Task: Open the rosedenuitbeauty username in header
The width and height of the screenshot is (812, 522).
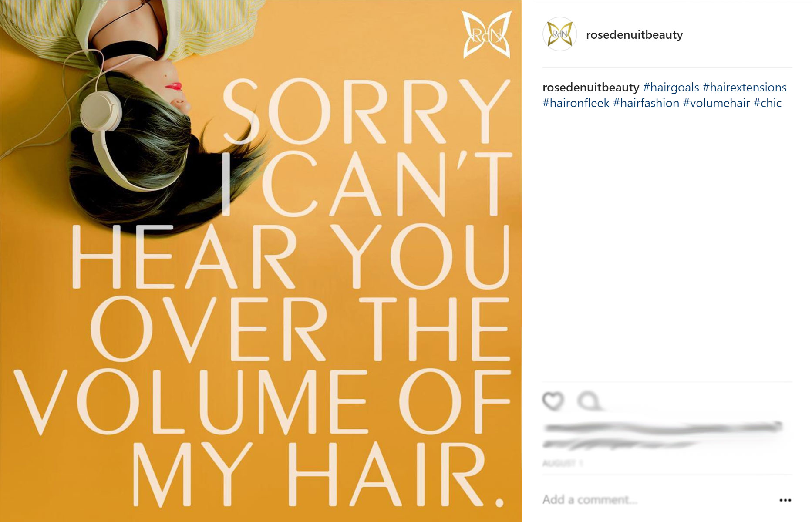Action: coord(634,35)
